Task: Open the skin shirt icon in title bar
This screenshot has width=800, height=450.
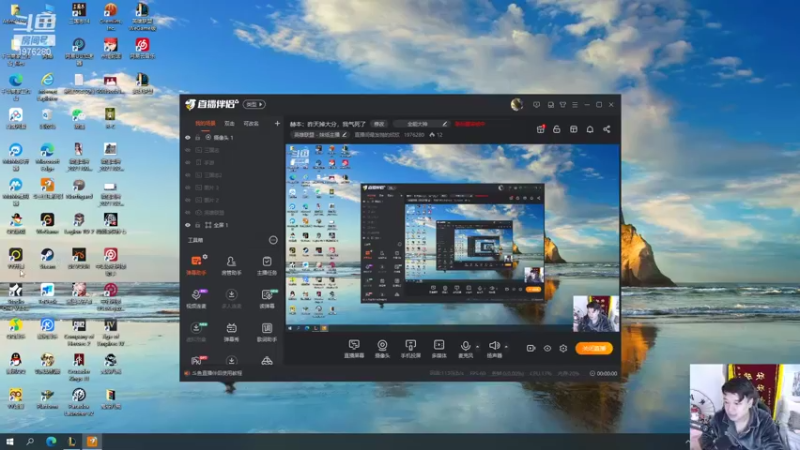Action: 563,105
